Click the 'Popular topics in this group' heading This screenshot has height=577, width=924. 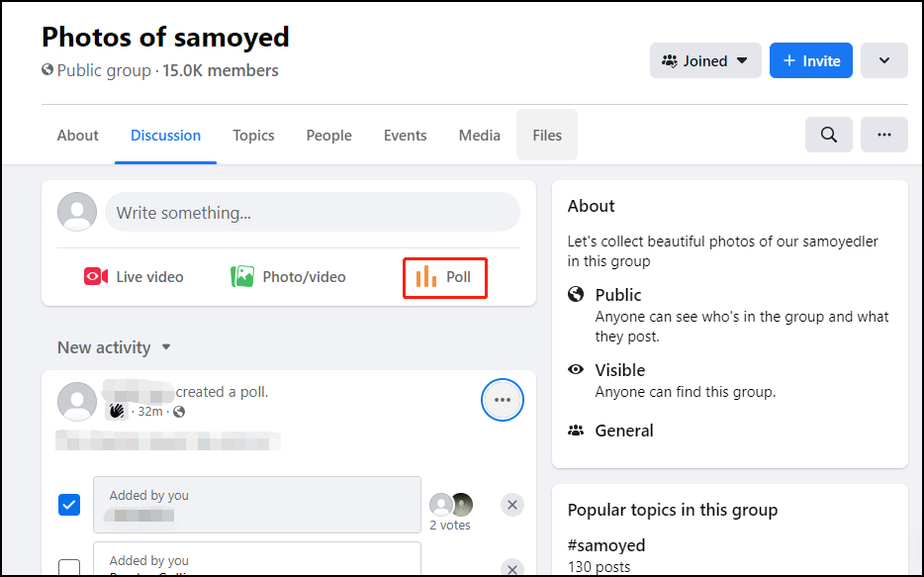pos(673,510)
